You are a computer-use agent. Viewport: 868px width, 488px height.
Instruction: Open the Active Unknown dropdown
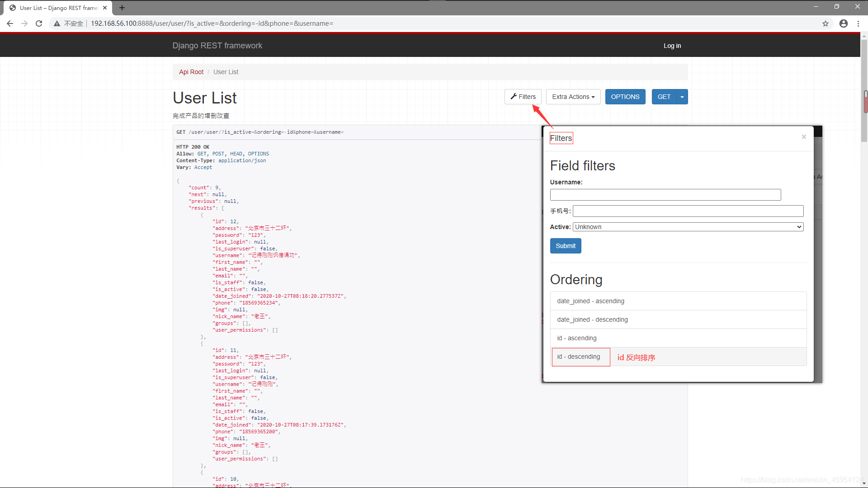(688, 227)
